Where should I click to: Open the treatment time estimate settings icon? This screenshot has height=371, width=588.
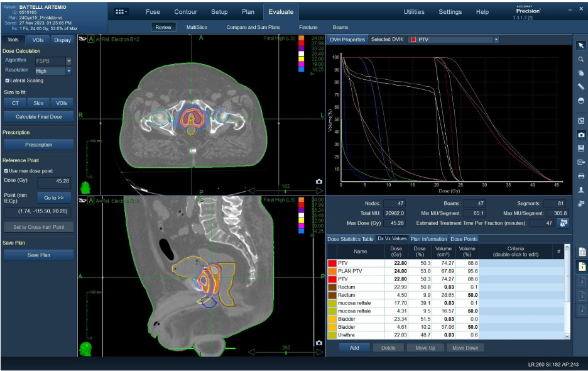(x=563, y=223)
